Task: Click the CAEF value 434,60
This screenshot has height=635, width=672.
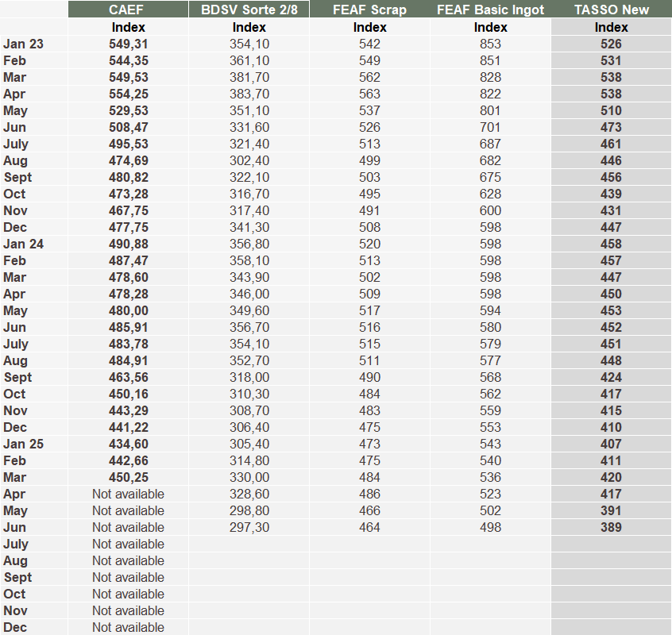Action: tap(128, 444)
